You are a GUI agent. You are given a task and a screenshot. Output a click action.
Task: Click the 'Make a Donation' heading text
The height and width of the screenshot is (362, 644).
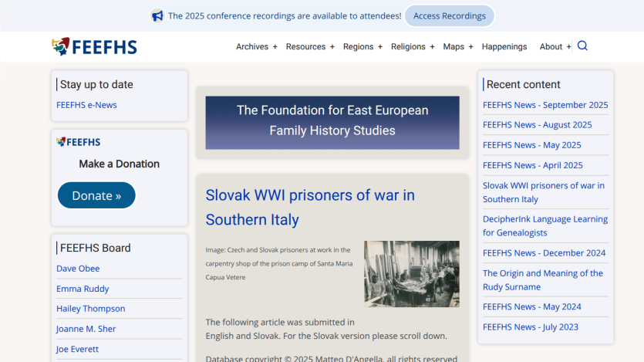coord(119,164)
